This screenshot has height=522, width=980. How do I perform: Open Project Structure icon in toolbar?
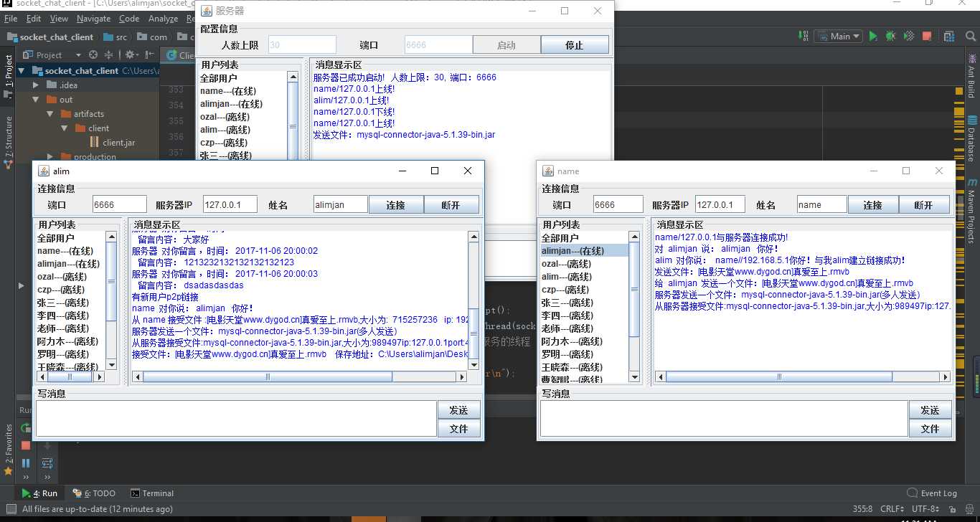click(948, 36)
